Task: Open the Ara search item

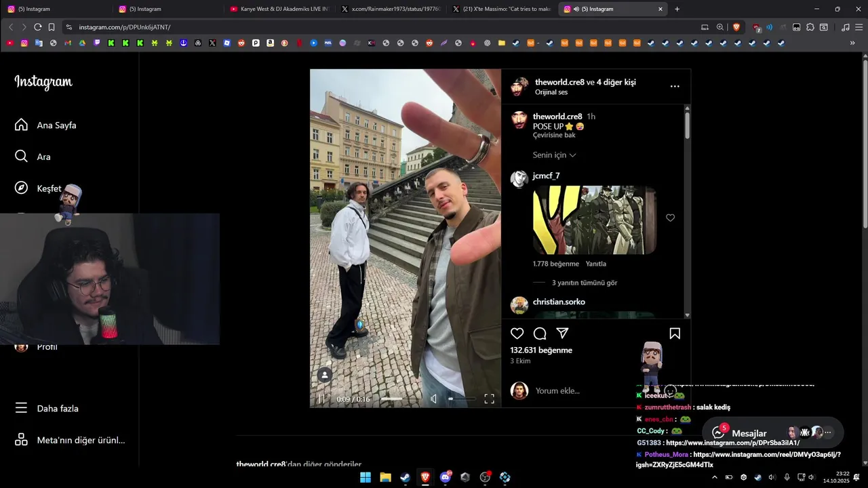Action: click(x=33, y=157)
